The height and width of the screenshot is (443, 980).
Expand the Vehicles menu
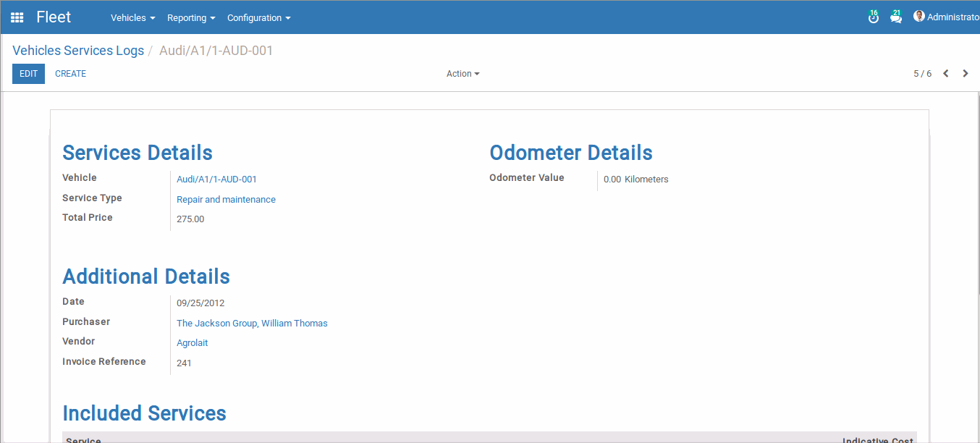[x=133, y=17]
